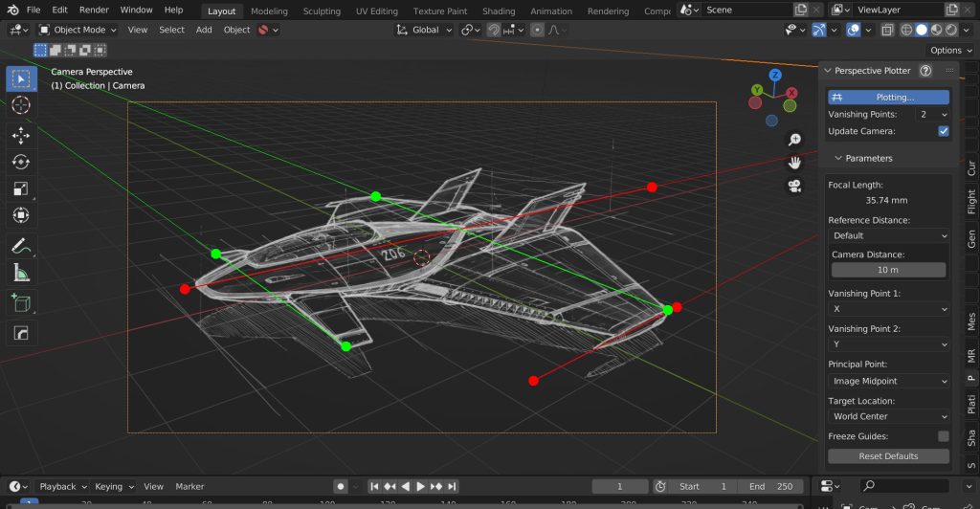Click the Reset Defaults button

888,456
